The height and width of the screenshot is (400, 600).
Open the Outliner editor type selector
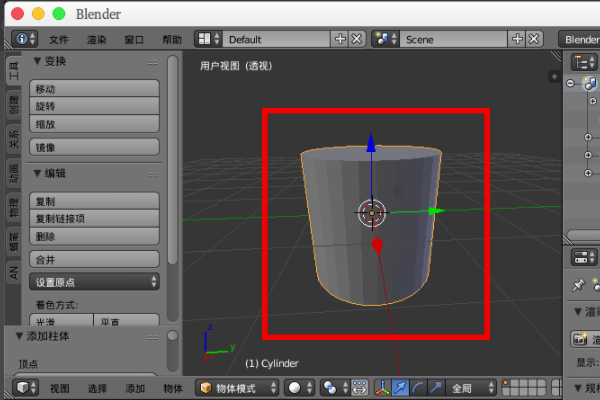click(584, 62)
